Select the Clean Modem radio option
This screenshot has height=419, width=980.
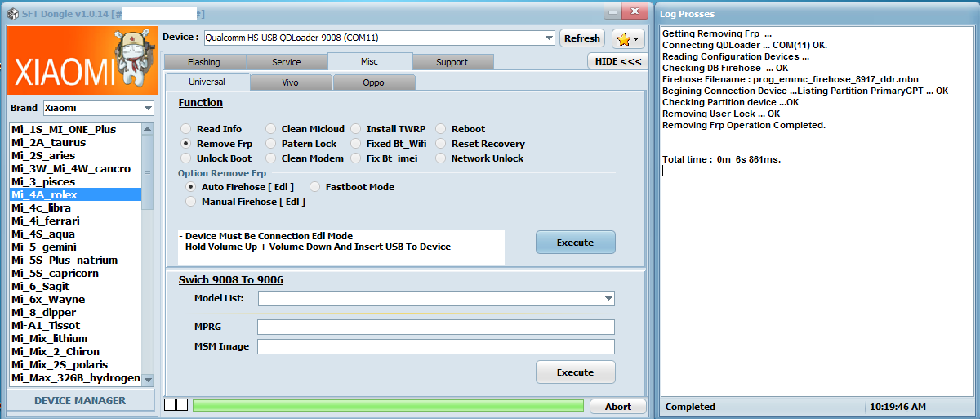coord(304,158)
